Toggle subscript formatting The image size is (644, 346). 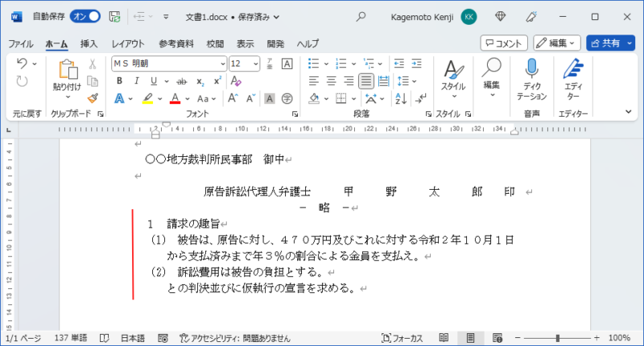click(200, 81)
